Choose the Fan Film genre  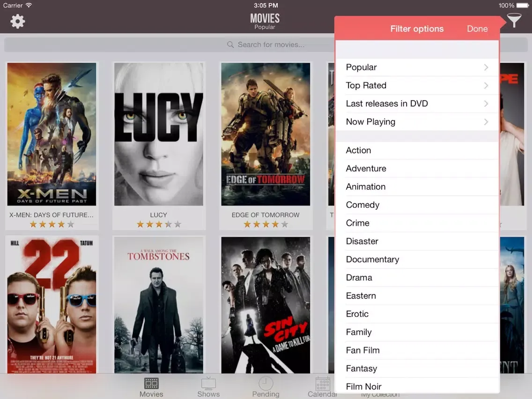(x=417, y=350)
